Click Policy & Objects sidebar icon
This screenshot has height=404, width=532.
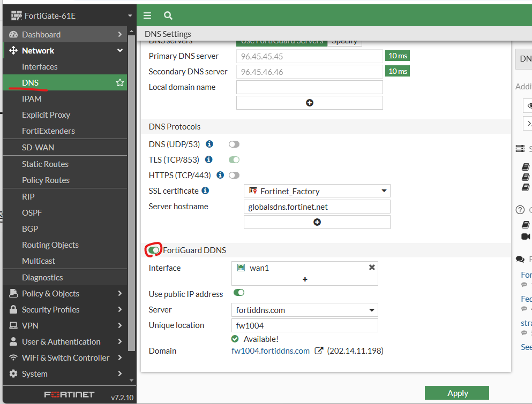pyautogui.click(x=13, y=293)
